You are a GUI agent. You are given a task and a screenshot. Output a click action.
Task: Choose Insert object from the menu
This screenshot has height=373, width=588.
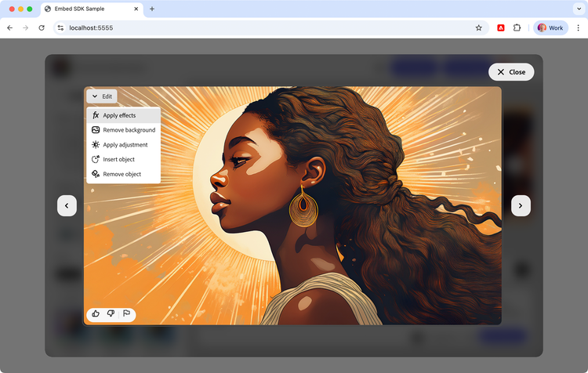[118, 160]
